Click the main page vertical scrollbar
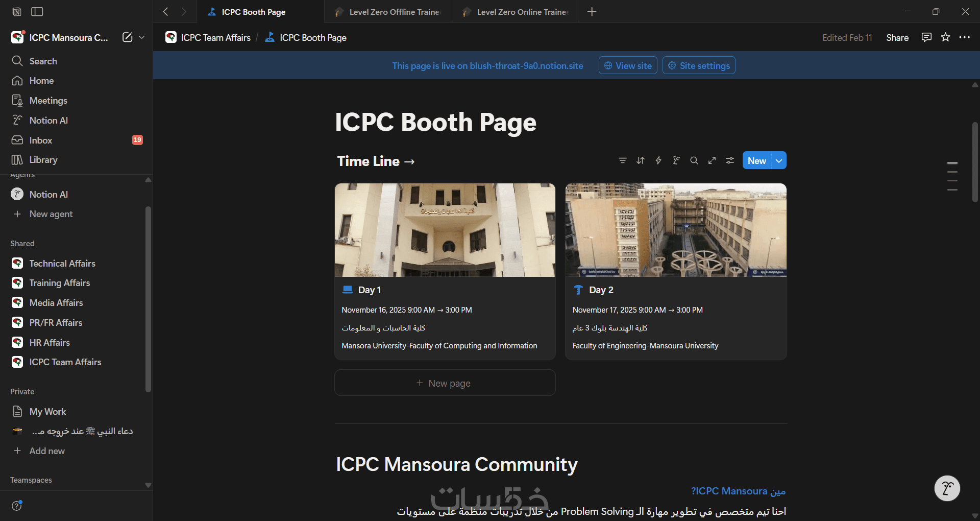The image size is (980, 521). pyautogui.click(x=975, y=162)
